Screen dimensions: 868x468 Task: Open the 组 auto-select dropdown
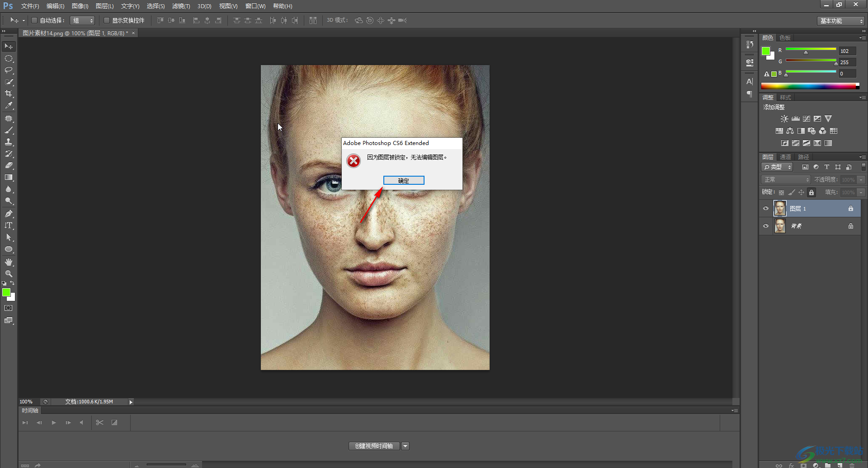point(83,20)
